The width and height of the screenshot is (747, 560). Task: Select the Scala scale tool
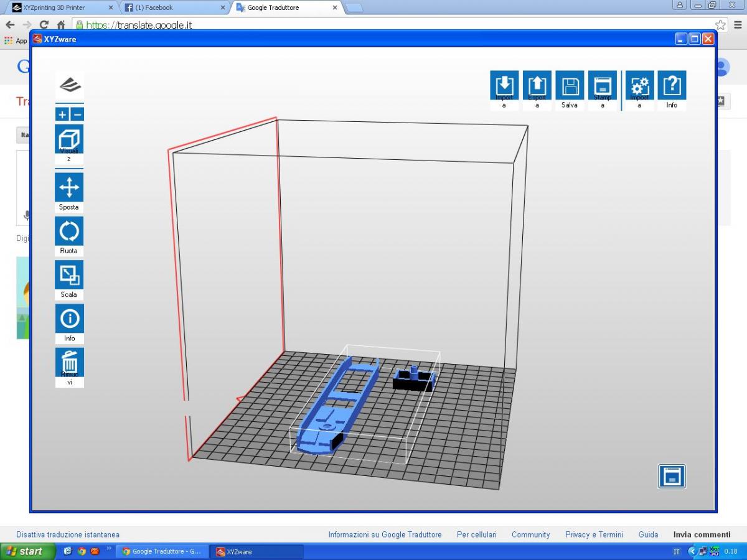tap(69, 275)
